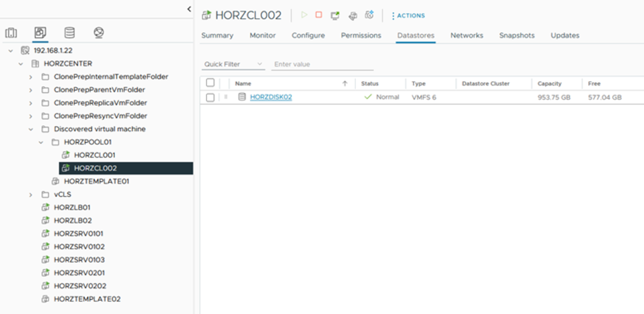Switch to VMs and Templates view
644x314 pixels.
[x=40, y=33]
